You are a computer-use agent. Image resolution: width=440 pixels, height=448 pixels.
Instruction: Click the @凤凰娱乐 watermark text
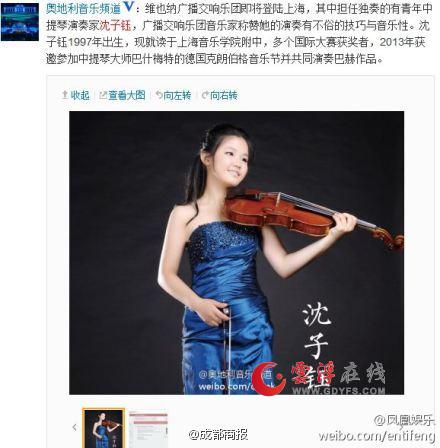coord(404,420)
